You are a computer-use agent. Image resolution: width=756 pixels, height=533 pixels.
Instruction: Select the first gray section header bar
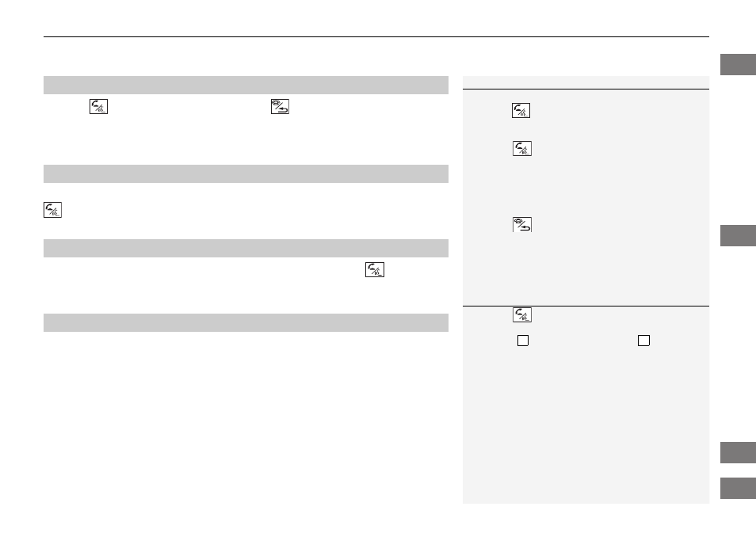pyautogui.click(x=246, y=85)
